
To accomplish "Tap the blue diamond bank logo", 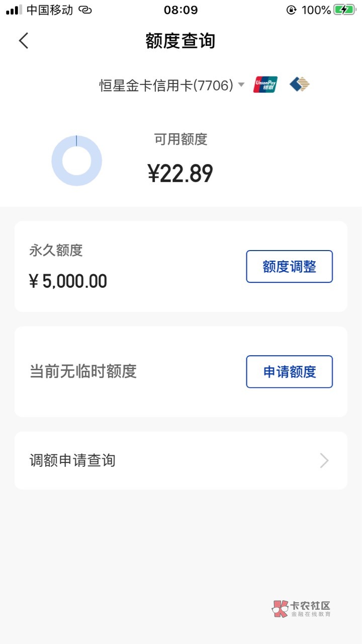I will coord(299,85).
